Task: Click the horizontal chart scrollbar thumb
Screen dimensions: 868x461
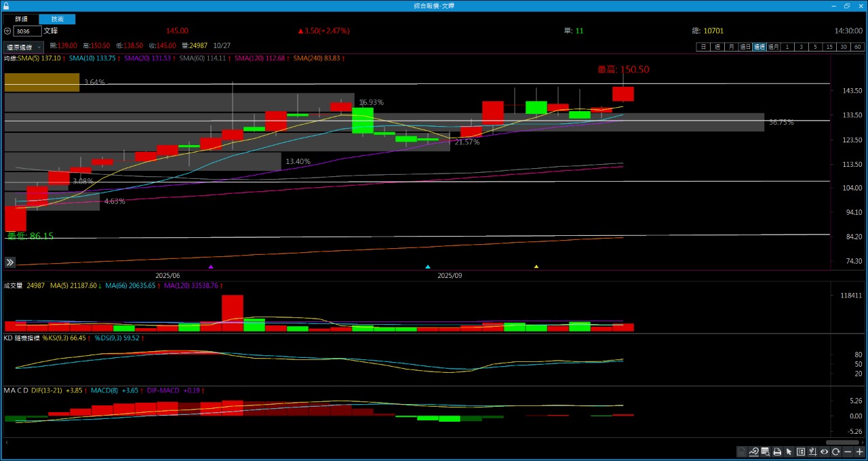Action: 842,442
